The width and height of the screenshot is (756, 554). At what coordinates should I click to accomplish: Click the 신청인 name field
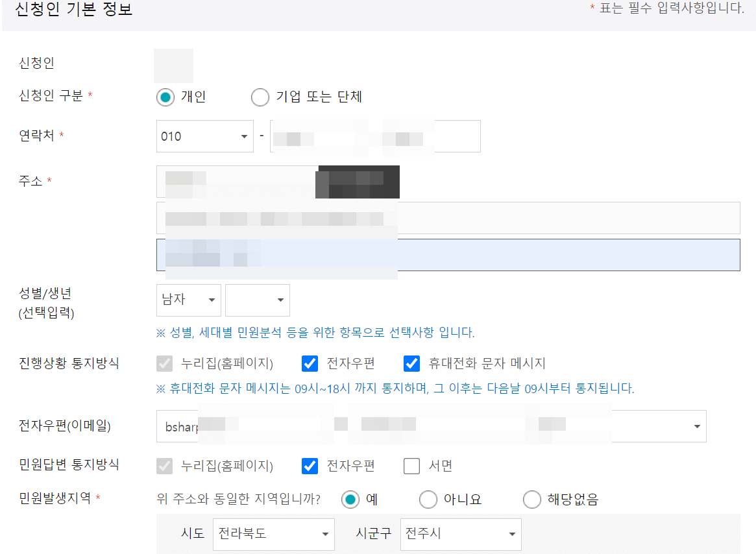tap(173, 66)
